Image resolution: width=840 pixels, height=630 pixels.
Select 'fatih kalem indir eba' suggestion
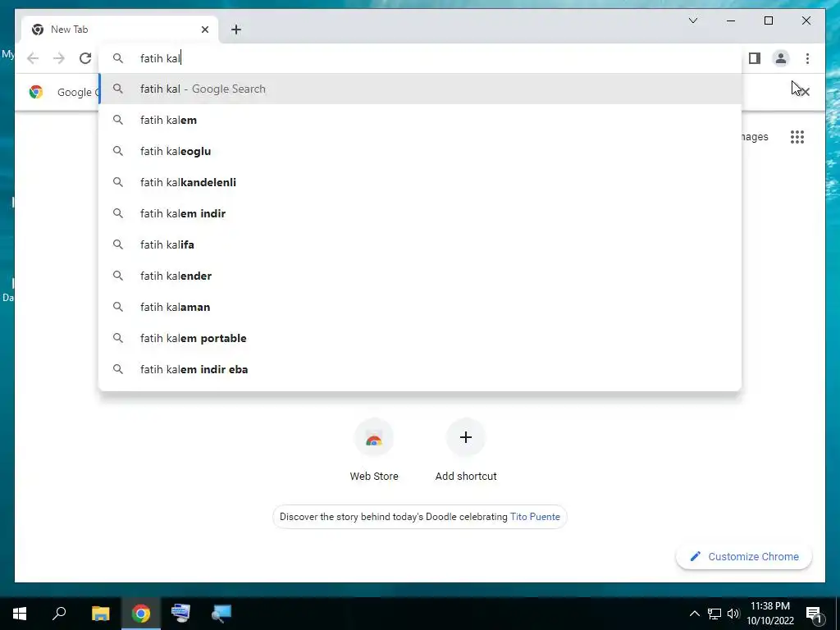pos(421,369)
